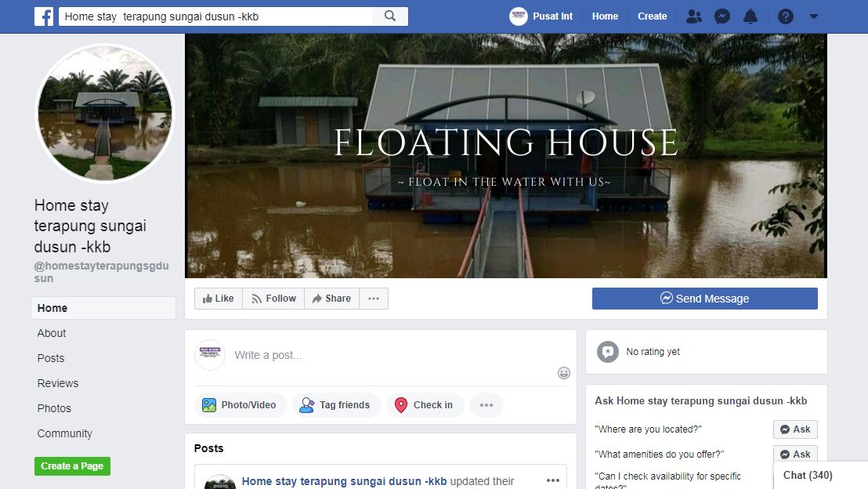Screen dimensions: 868x489
Task: Go to the Photos section
Action: 54,408
